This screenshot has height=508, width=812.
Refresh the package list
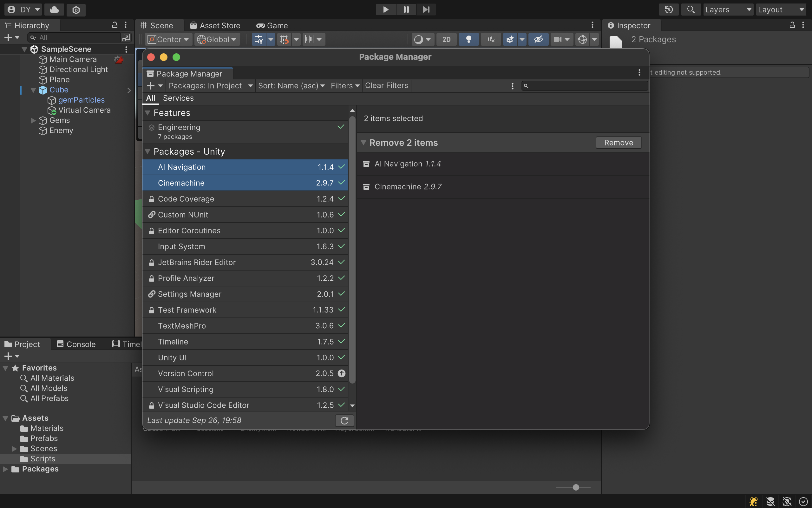coord(344,420)
